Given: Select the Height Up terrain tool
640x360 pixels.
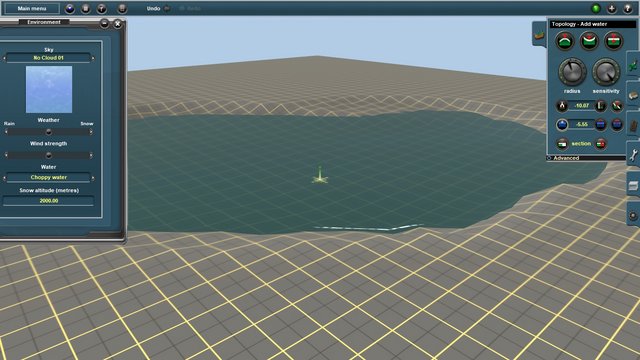Looking at the screenshot, I should coord(565,41).
